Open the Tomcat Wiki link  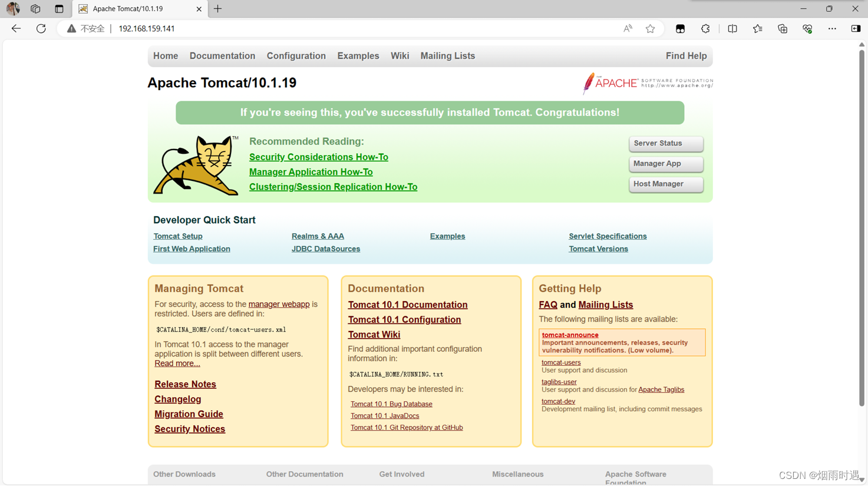click(x=374, y=335)
